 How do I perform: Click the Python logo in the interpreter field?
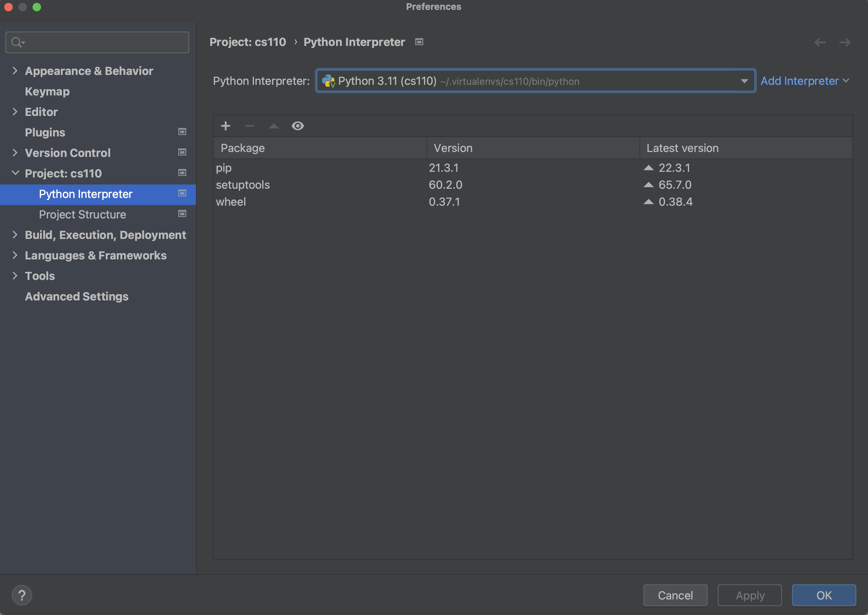(x=329, y=81)
